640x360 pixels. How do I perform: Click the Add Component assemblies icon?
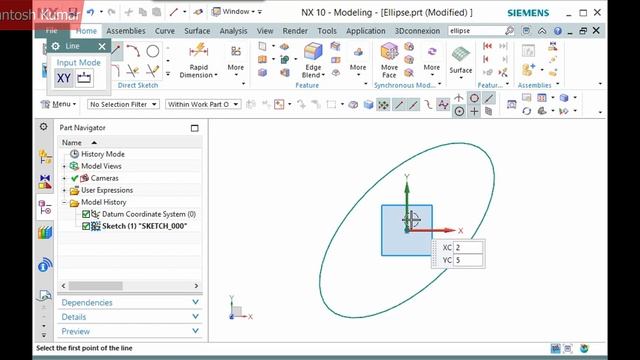pos(528,70)
